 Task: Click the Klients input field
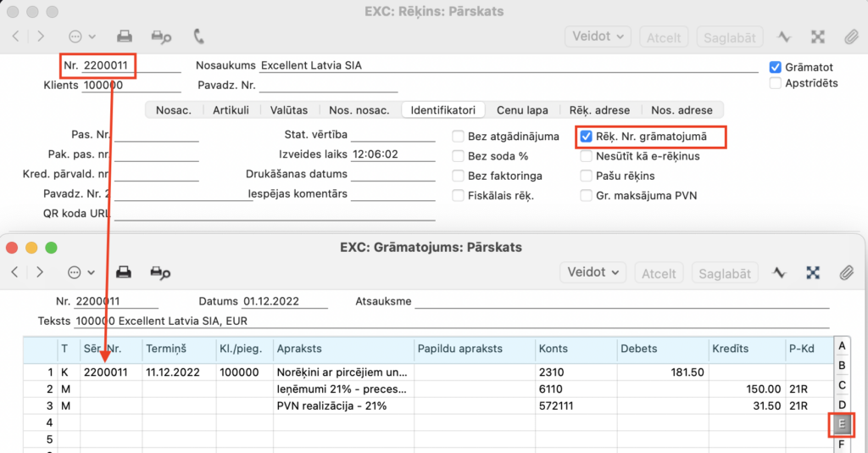point(131,85)
